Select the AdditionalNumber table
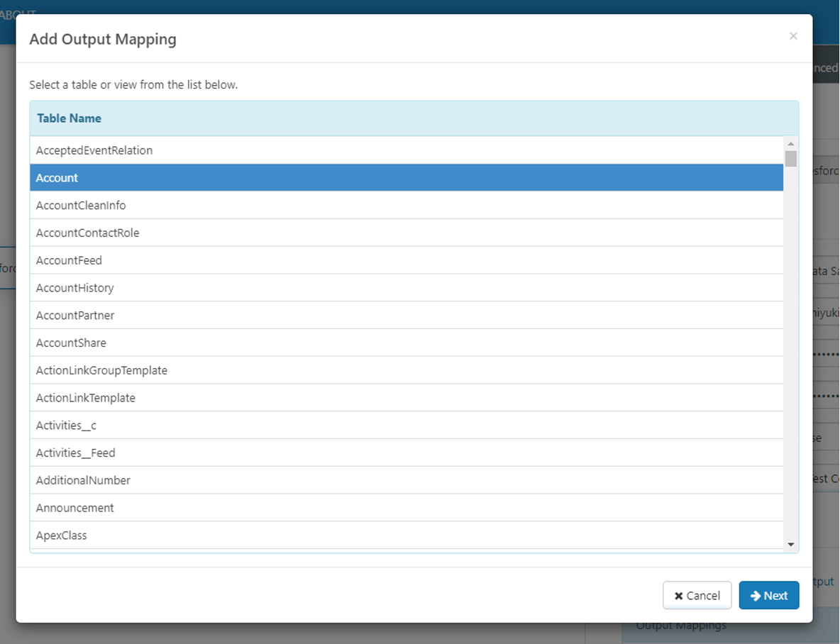 83,481
